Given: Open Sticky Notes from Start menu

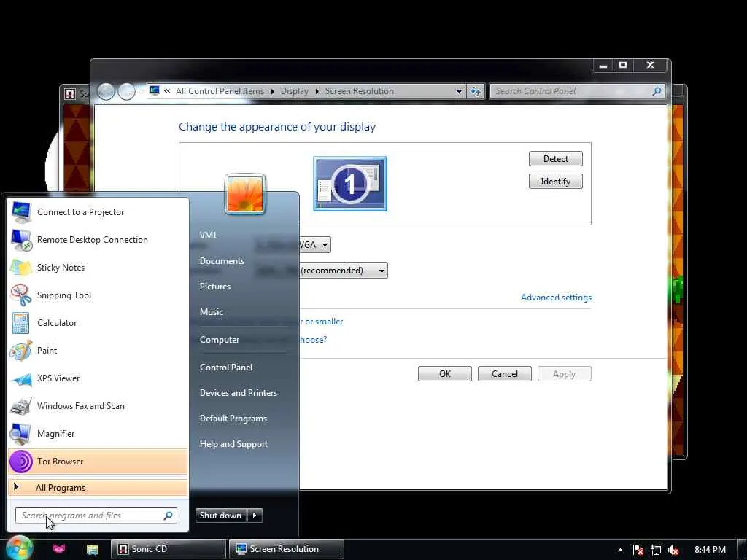Looking at the screenshot, I should click(x=98, y=267).
